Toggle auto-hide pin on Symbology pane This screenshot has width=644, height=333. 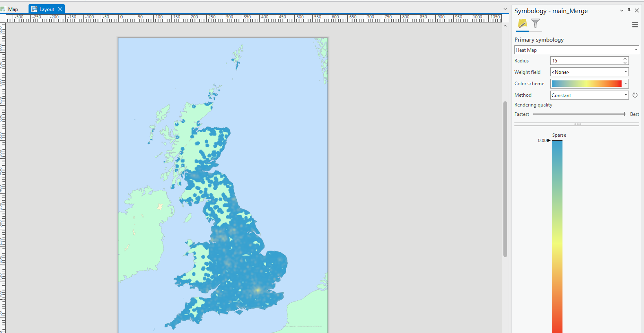(629, 10)
